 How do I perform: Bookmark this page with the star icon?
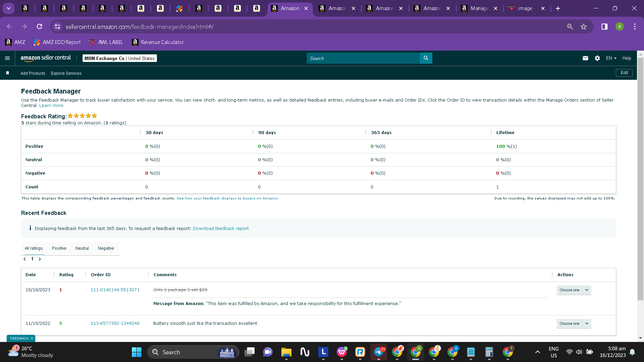tap(584, 26)
